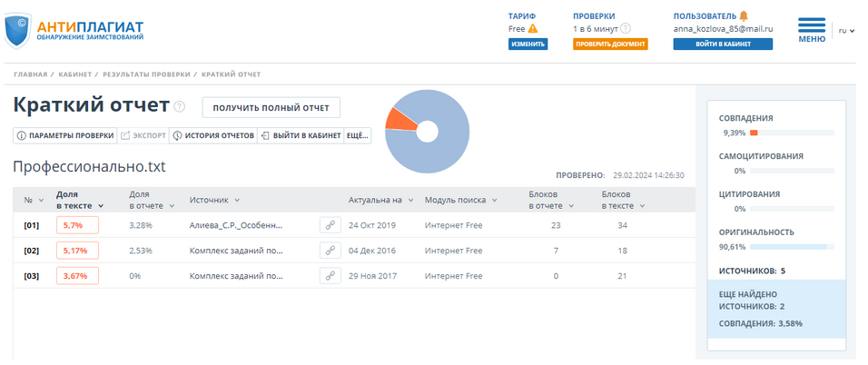
Task: Click the date 24 Окт 2019
Action: [x=372, y=225]
